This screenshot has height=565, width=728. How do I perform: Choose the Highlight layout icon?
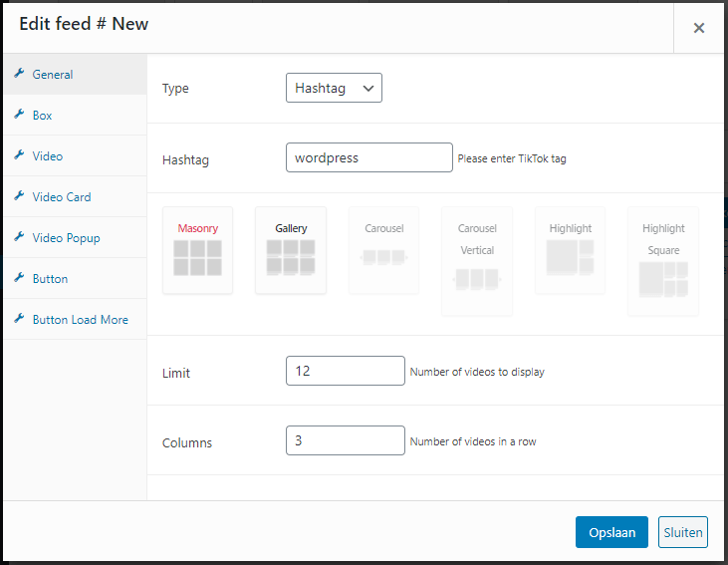(570, 250)
